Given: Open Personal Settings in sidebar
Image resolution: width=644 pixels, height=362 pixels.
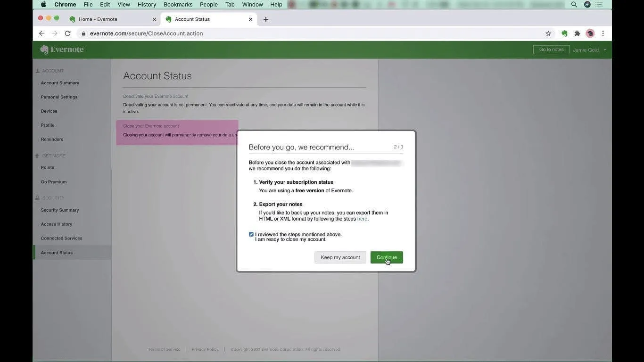Looking at the screenshot, I should [x=59, y=97].
